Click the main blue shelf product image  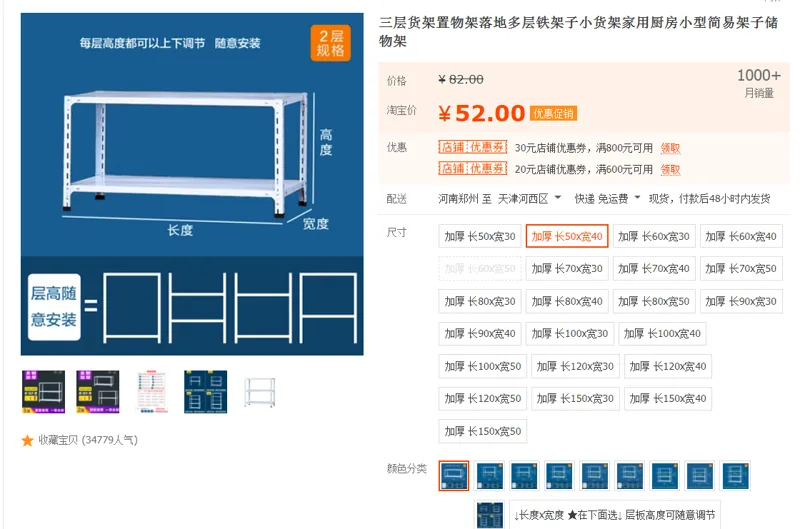[x=192, y=184]
